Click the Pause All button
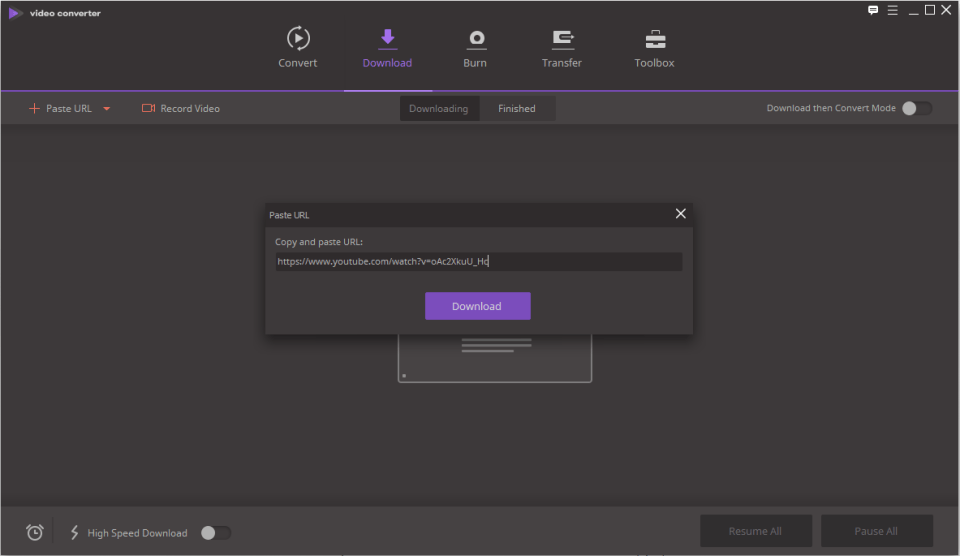 (x=876, y=531)
